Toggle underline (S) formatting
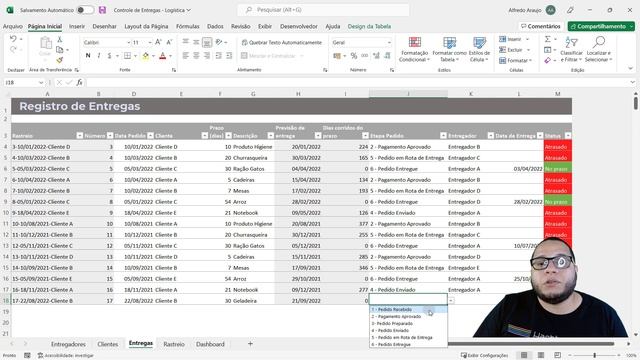The image size is (640, 360). point(109,56)
